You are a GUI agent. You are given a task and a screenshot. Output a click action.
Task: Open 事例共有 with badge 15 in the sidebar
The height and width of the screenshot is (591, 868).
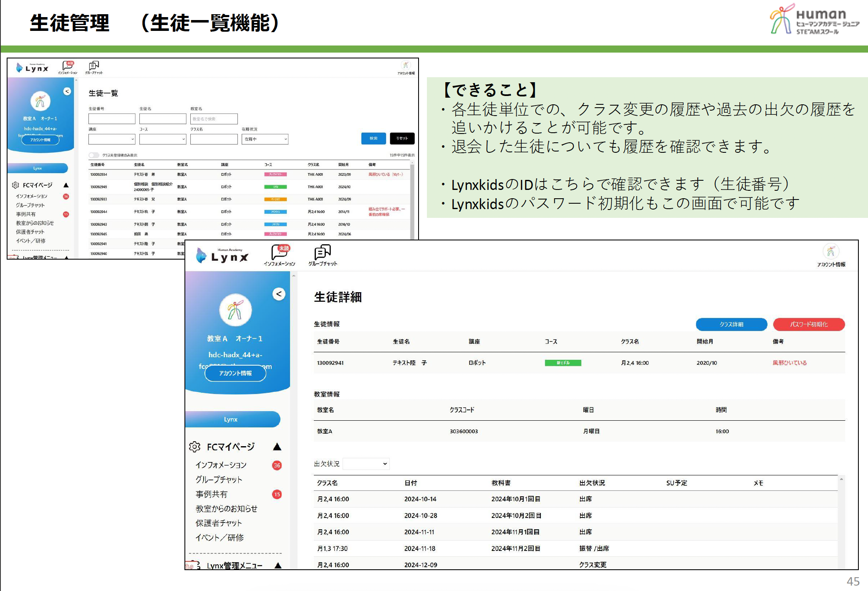pos(212,494)
